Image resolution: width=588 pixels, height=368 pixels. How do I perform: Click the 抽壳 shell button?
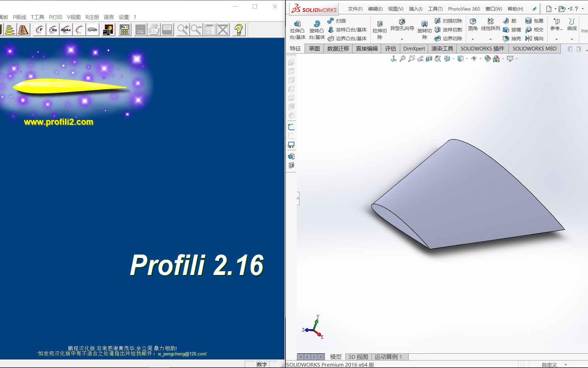tap(512, 39)
